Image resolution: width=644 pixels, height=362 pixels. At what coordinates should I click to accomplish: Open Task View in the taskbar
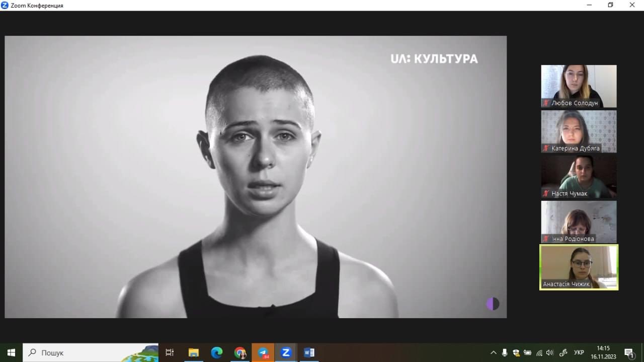tap(170, 352)
